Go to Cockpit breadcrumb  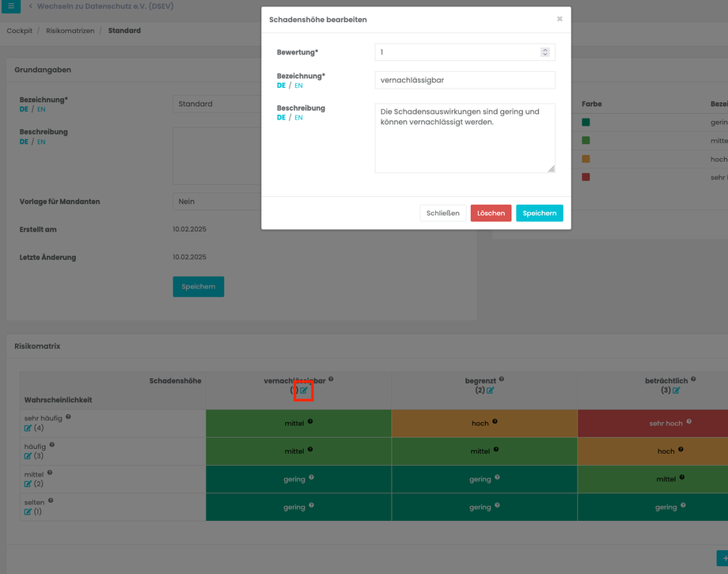(20, 31)
